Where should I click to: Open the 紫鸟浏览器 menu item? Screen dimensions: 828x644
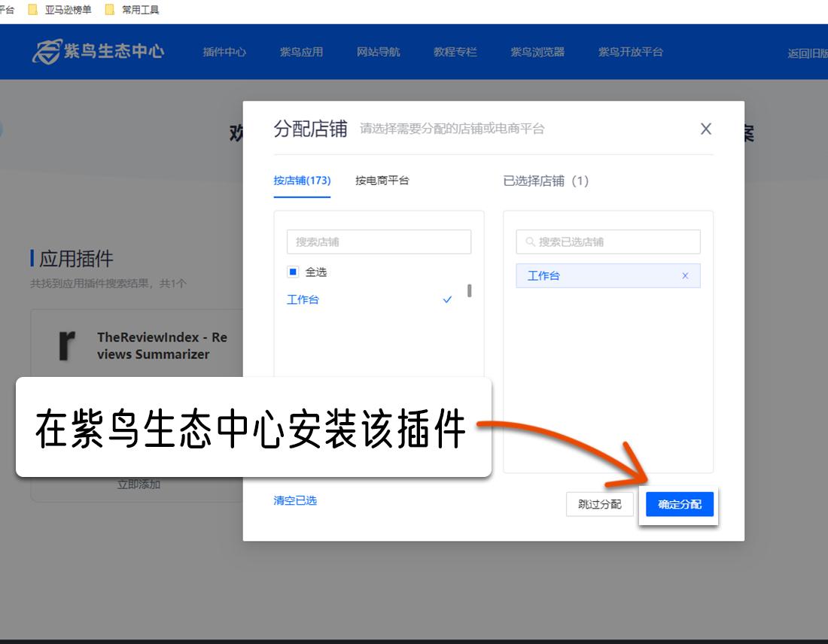pyautogui.click(x=537, y=52)
